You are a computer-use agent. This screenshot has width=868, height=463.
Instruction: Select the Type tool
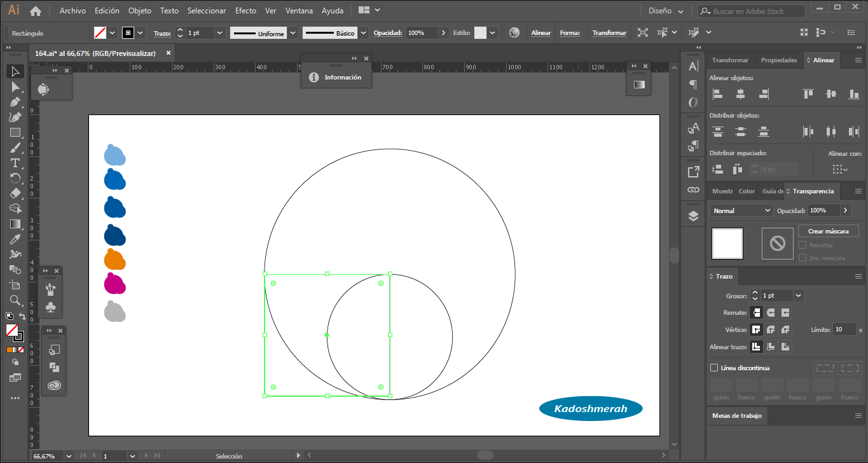point(16,163)
